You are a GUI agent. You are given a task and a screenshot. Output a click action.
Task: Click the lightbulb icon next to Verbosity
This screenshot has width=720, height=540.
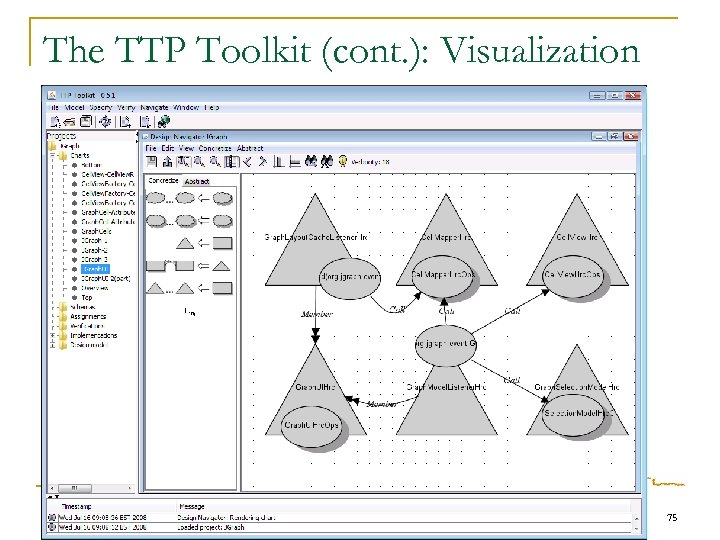pyautogui.click(x=343, y=161)
